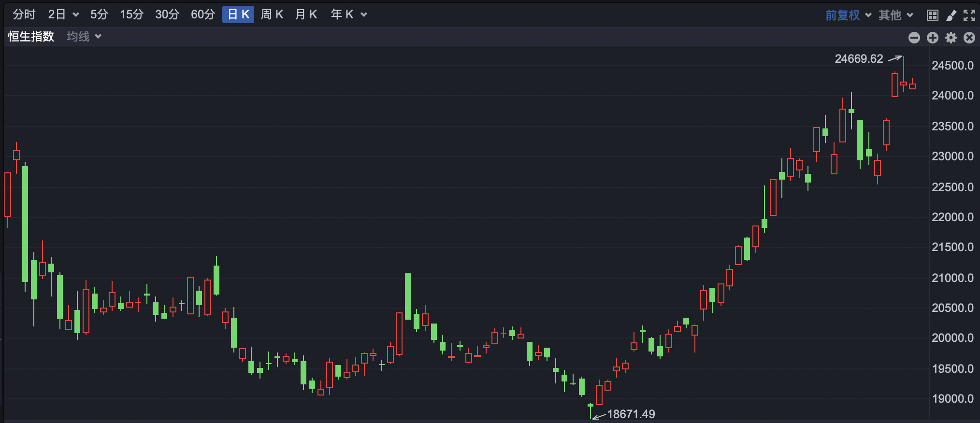Choose the 15分 interval

pos(131,14)
